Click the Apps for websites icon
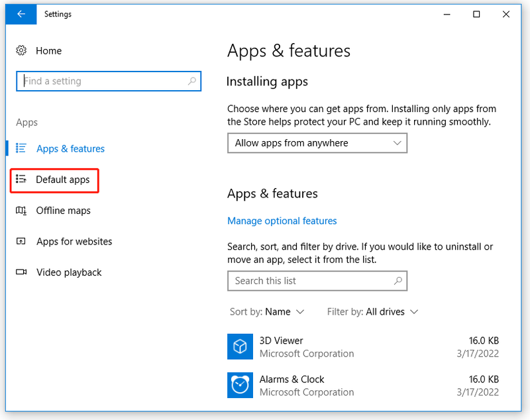Screen dimensions: 530x420 [21, 241]
